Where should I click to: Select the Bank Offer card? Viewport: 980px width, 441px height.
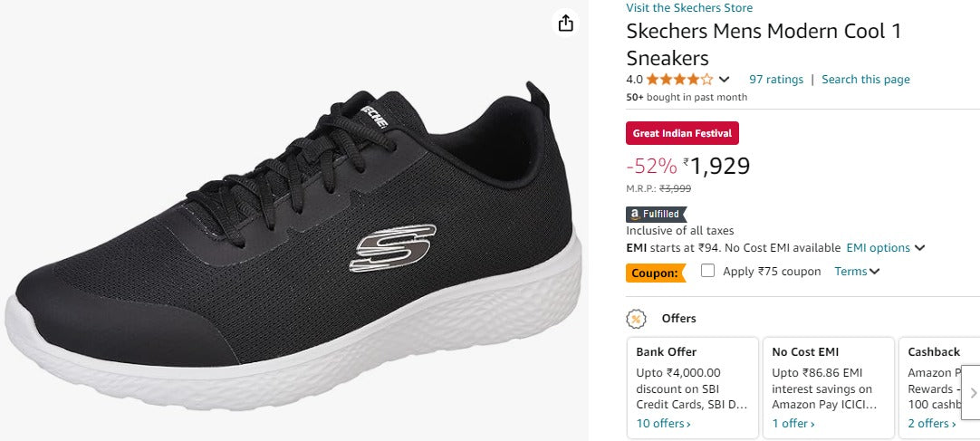tap(693, 380)
